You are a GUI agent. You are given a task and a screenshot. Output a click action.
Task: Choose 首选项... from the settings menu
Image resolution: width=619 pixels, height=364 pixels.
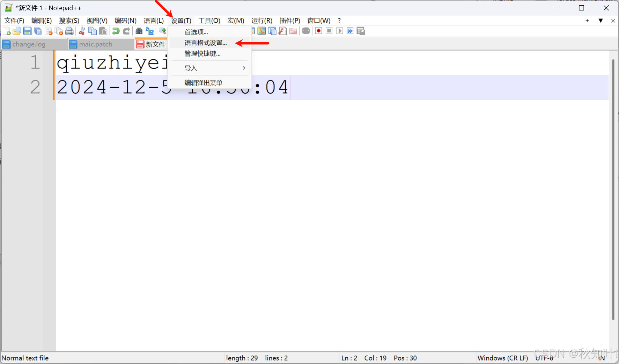(x=210, y=32)
